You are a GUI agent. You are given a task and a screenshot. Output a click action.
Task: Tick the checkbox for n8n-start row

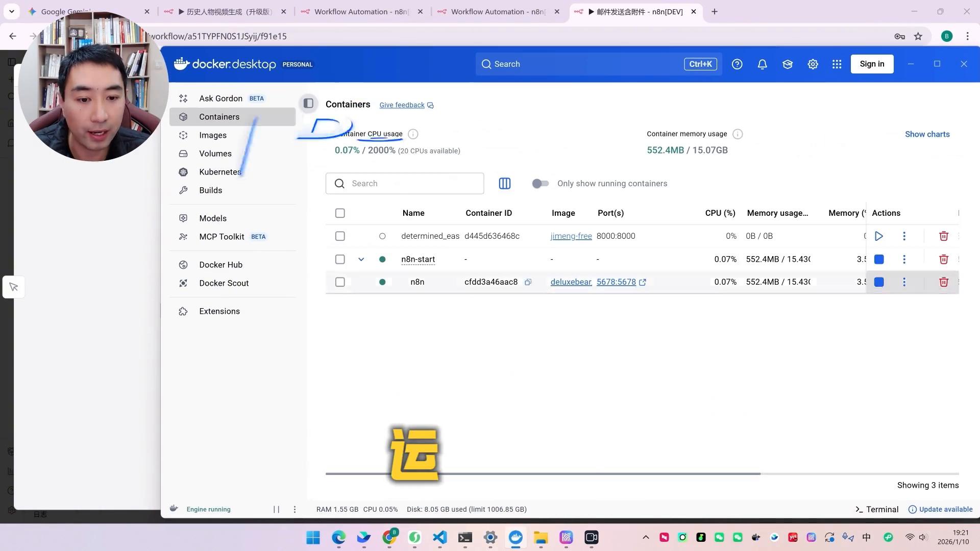(x=340, y=259)
